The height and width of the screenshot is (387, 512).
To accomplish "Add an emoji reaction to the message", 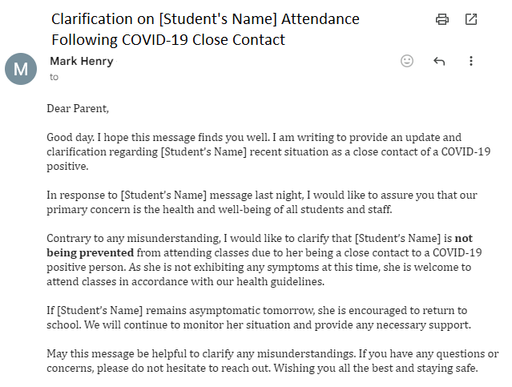I will 407,61.
